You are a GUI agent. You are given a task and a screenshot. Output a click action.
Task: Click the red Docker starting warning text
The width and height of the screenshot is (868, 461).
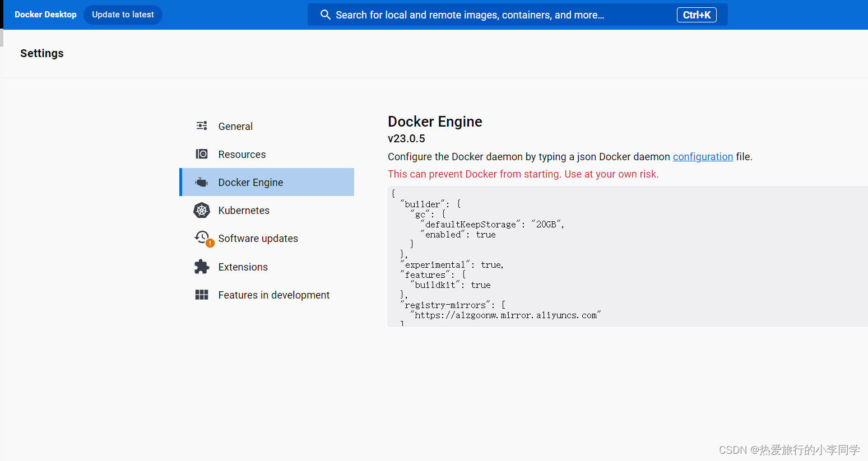[523, 174]
